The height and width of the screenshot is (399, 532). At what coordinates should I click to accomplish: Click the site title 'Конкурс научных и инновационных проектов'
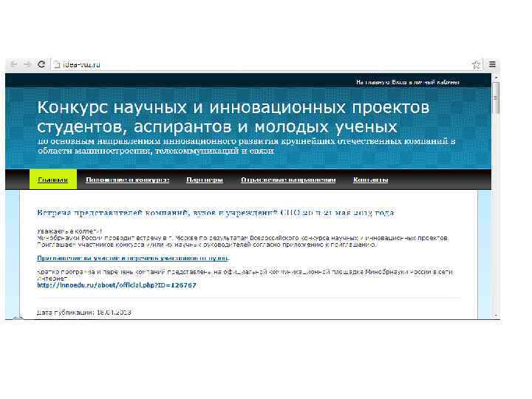(233, 117)
